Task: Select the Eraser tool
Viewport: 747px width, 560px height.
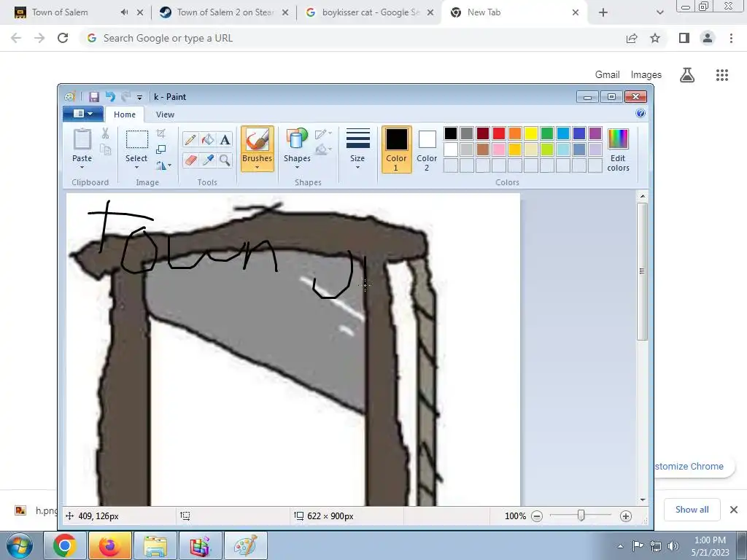Action: coord(190,160)
